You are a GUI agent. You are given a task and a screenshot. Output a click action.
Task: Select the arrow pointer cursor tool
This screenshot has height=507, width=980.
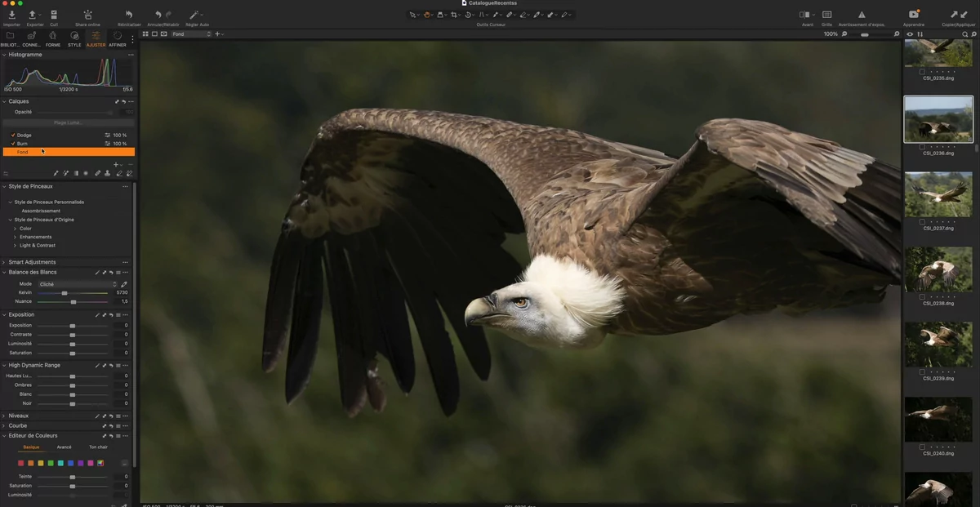pyautogui.click(x=412, y=15)
